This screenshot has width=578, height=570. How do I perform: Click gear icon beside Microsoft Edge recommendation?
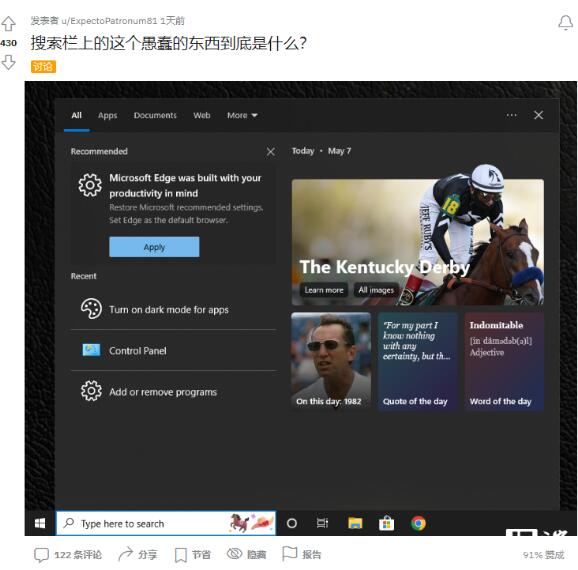[x=90, y=185]
